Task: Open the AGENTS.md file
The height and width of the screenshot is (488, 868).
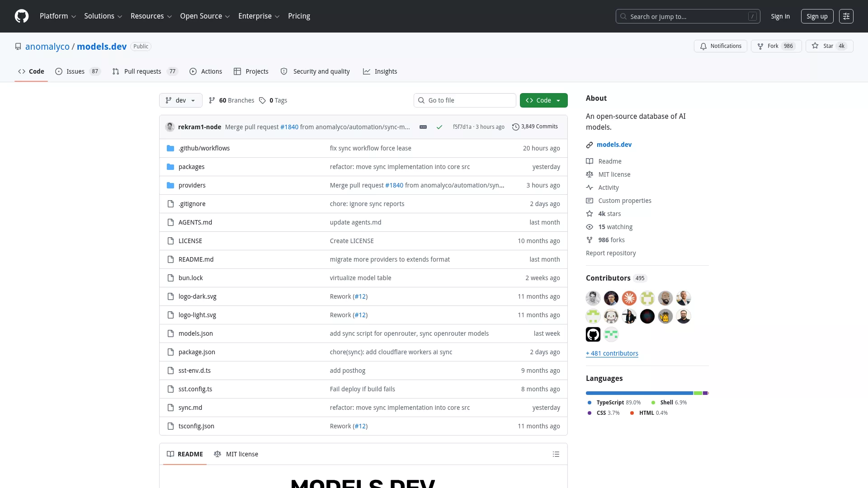Action: coord(195,222)
